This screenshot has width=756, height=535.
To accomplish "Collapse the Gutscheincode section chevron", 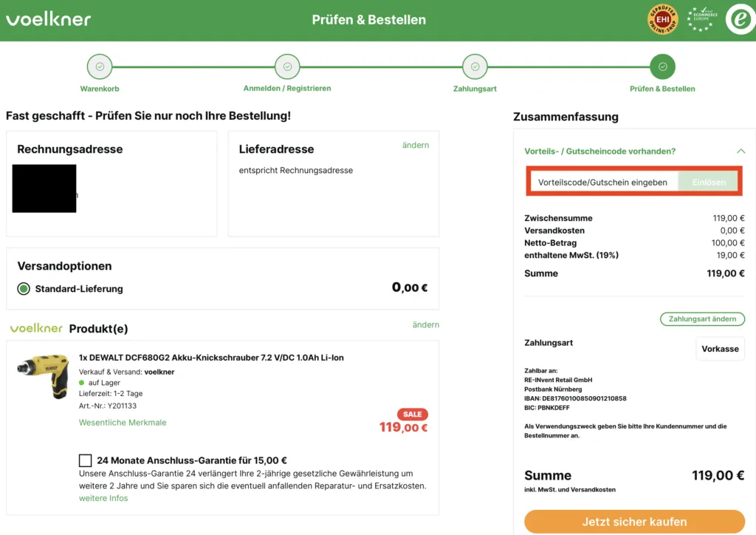I will (x=742, y=151).
